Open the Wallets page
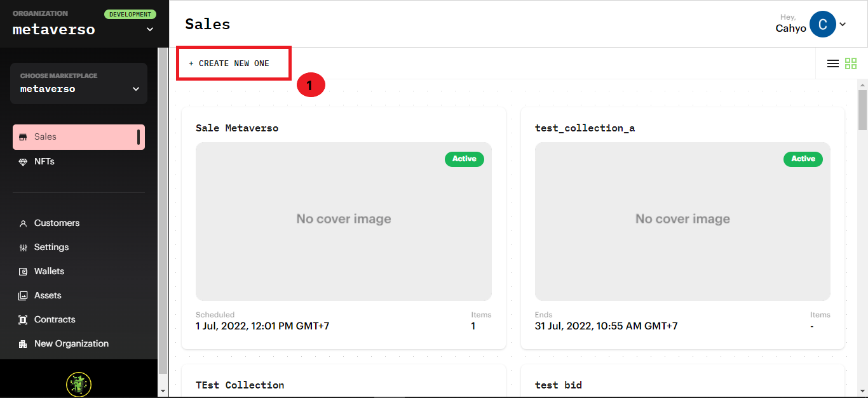Viewport: 868px width, 398px height. click(50, 272)
